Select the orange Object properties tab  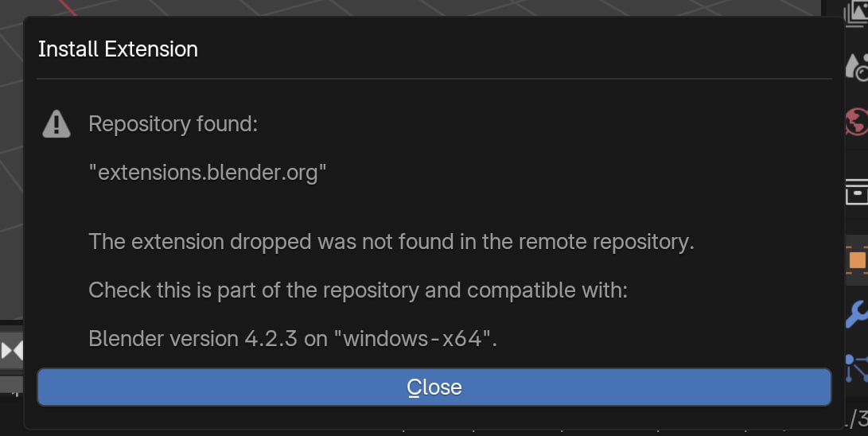pos(858,259)
